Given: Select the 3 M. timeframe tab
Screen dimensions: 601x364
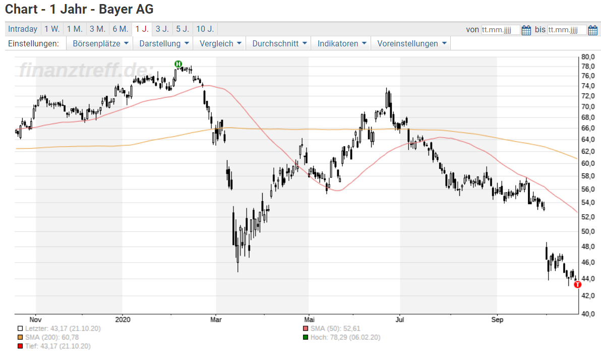Looking at the screenshot, I should pos(98,29).
